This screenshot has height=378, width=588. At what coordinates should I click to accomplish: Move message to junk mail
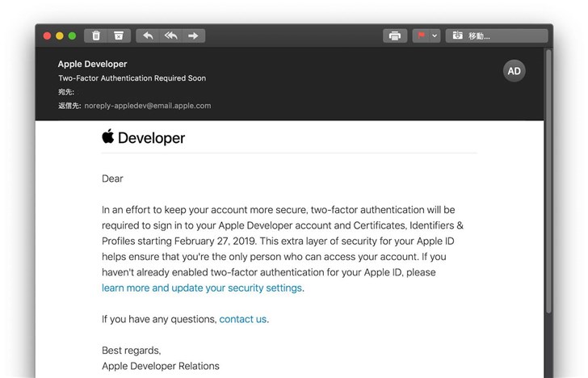[x=119, y=36]
